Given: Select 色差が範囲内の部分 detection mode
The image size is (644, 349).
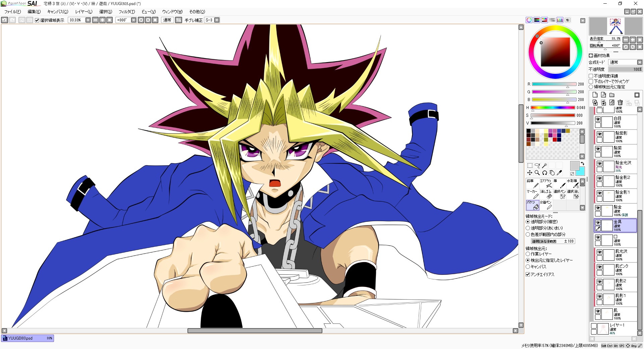Looking at the screenshot, I should pyautogui.click(x=528, y=235).
